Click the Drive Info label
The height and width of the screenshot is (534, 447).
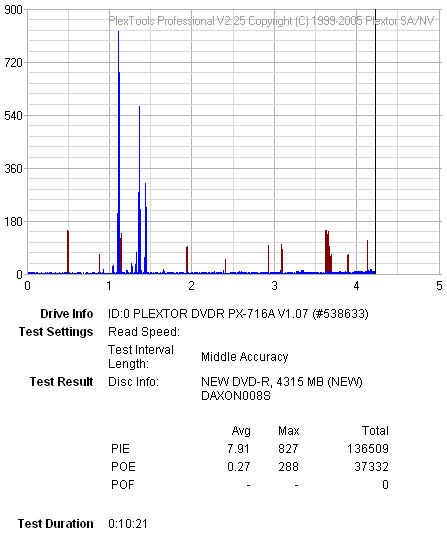(67, 314)
